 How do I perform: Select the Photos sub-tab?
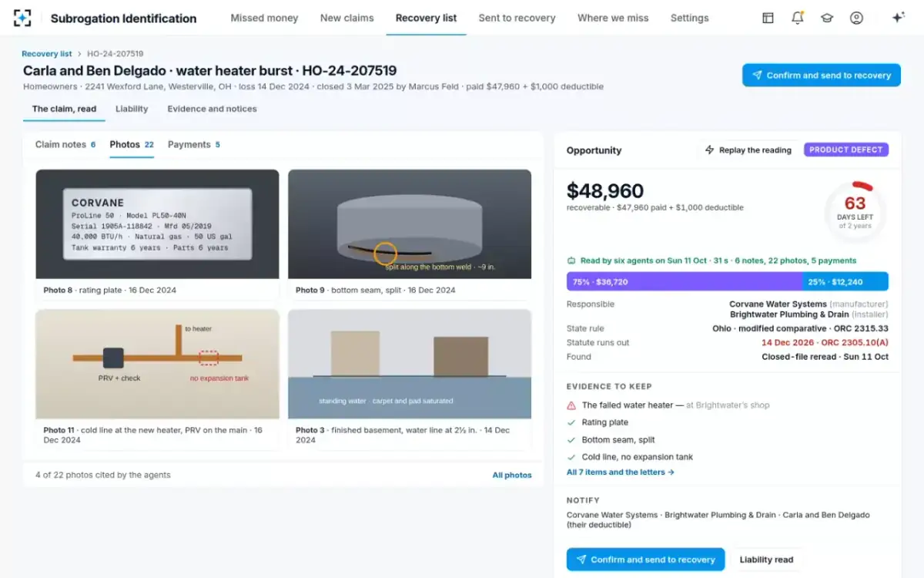click(x=132, y=144)
